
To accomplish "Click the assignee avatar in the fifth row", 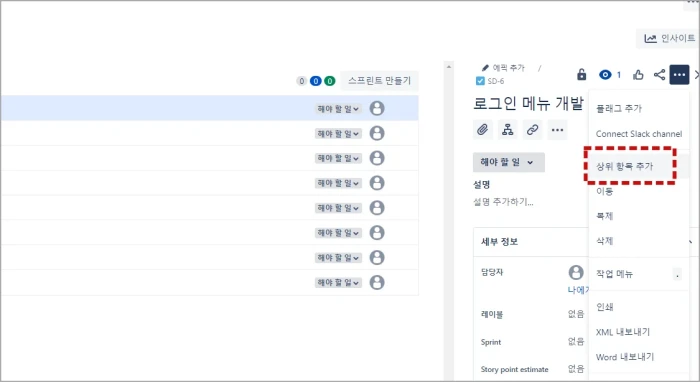I will [x=377, y=208].
